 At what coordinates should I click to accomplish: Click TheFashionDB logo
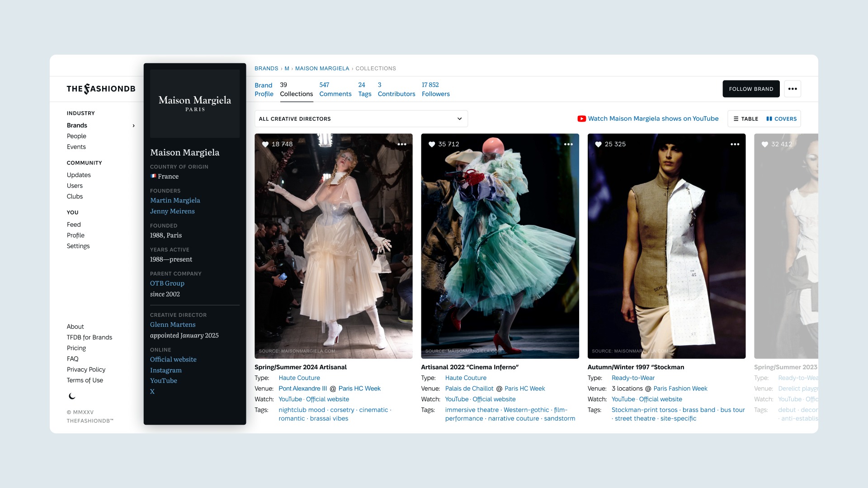pyautogui.click(x=101, y=89)
